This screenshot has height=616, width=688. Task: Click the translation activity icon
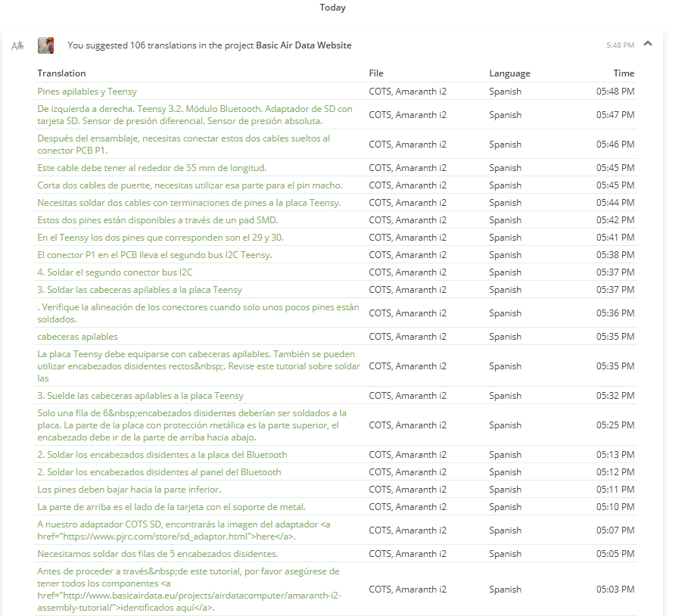point(17,45)
